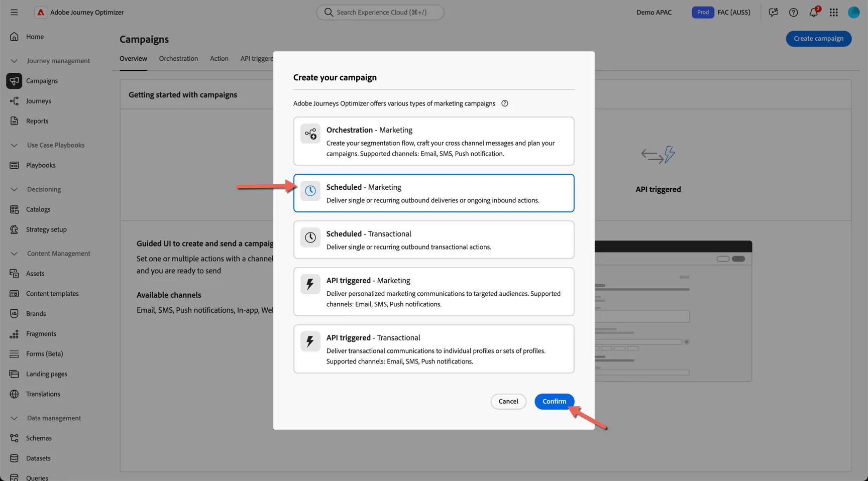Click the Cancel button
Viewport: 868px width, 481px height.
click(x=508, y=402)
